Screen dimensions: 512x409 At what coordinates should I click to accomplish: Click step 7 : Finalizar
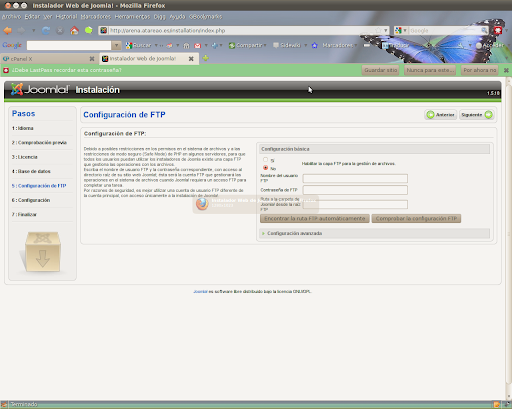coord(24,214)
